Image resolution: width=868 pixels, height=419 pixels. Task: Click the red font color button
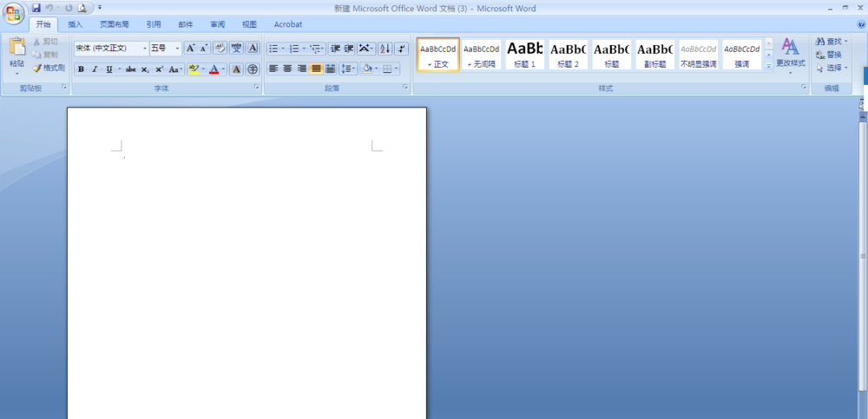(214, 69)
